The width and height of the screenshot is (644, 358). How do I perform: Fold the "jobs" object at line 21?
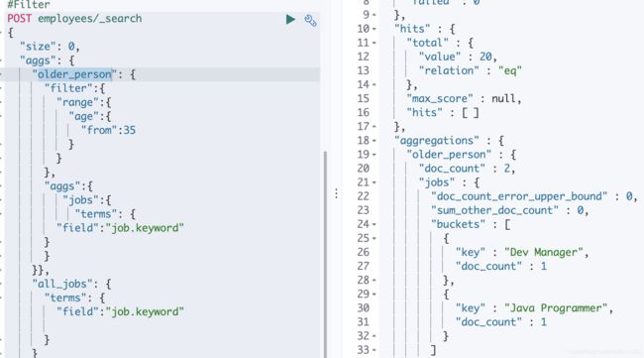click(x=375, y=182)
